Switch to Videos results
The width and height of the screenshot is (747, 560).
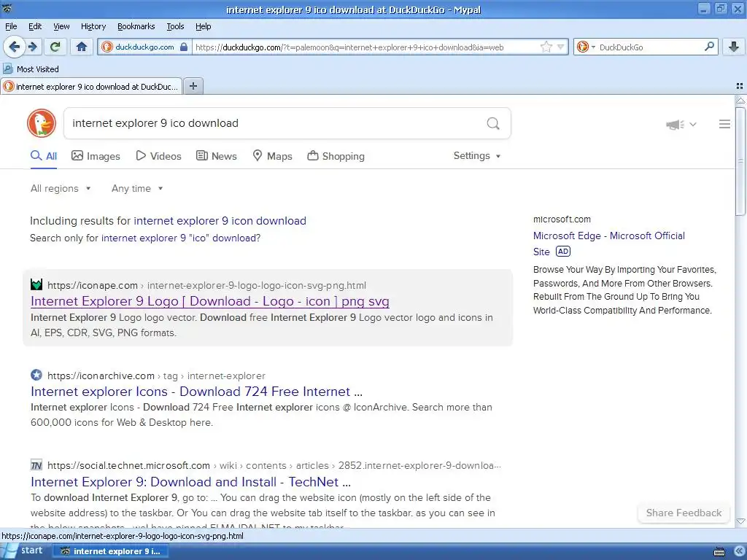[158, 156]
